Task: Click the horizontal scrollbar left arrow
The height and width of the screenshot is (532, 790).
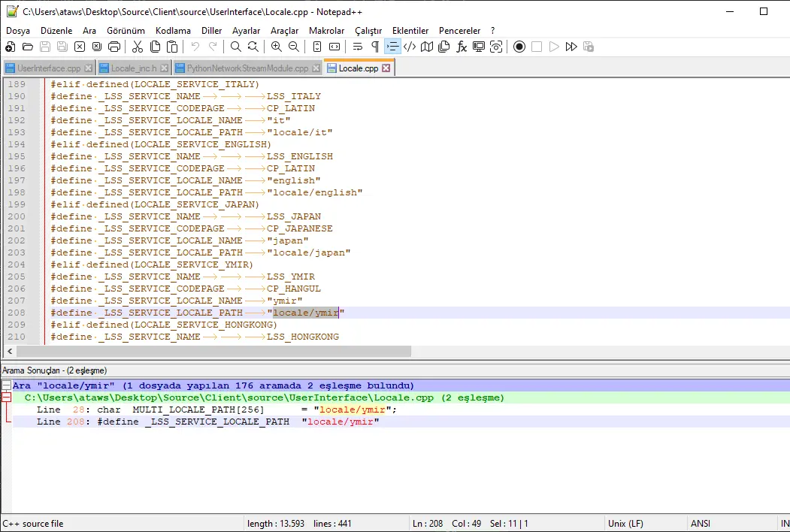Action: pos(10,351)
